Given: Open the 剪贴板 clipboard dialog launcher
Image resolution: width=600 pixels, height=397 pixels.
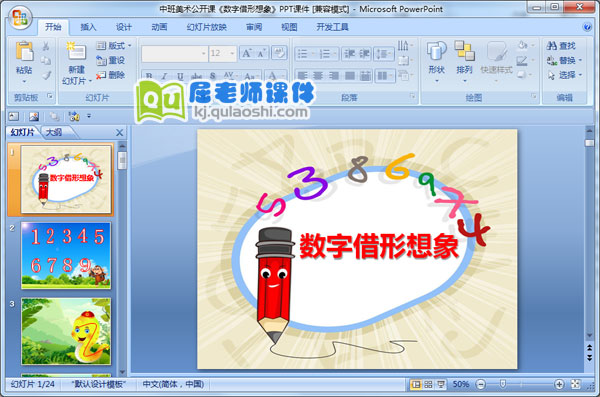Looking at the screenshot, I should [50, 96].
